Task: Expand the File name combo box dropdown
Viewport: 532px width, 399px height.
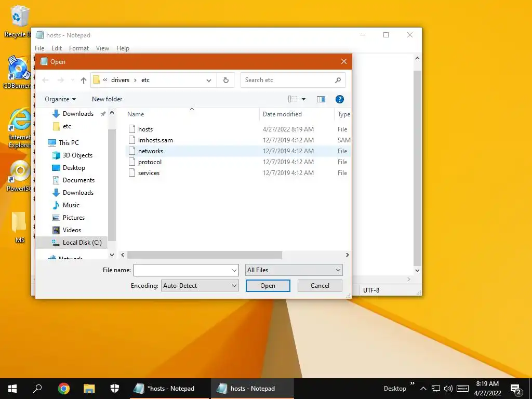Action: click(x=234, y=270)
